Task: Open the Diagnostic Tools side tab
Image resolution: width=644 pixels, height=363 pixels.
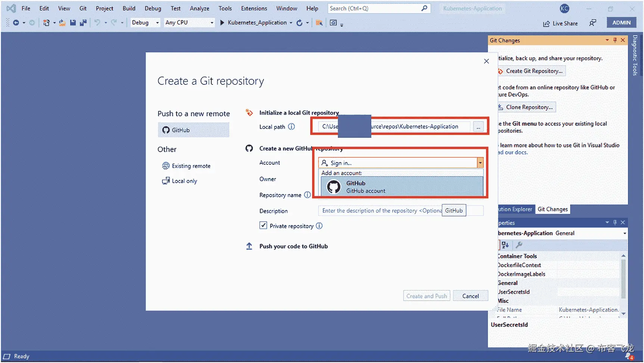Action: pos(635,55)
